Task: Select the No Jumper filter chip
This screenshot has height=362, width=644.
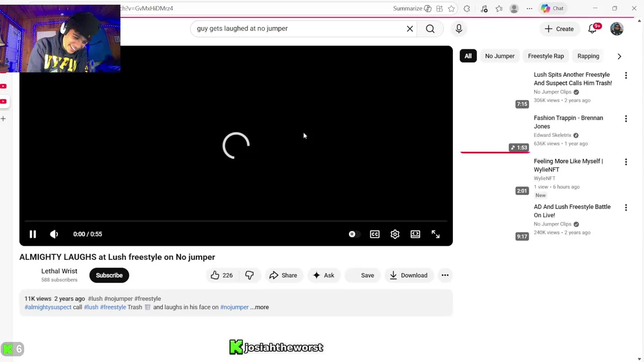Action: point(500,56)
